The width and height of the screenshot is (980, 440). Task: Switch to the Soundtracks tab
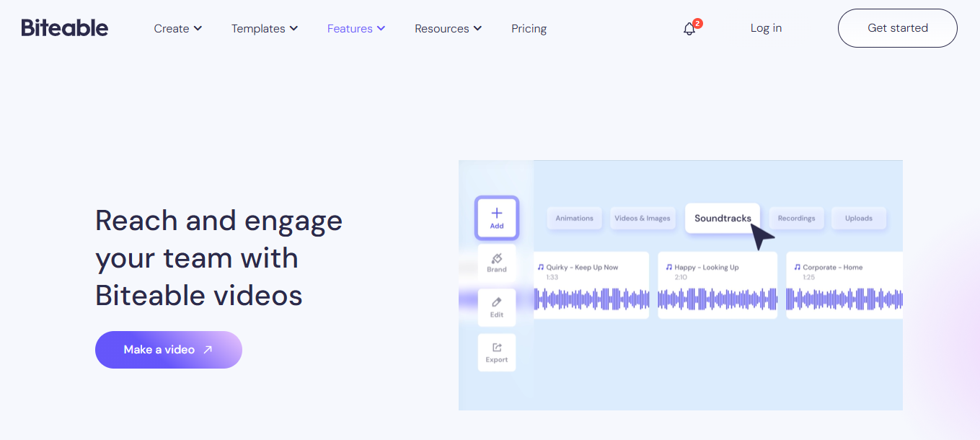722,218
